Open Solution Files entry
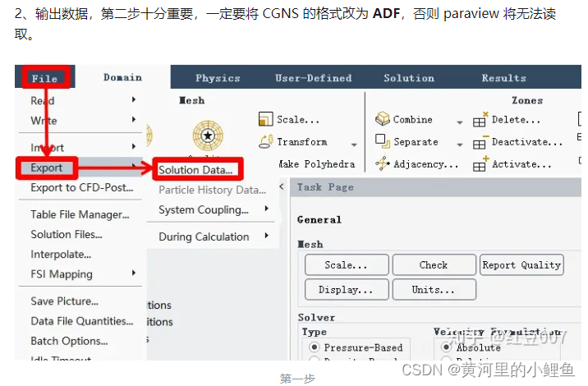The image size is (588, 386). (67, 234)
